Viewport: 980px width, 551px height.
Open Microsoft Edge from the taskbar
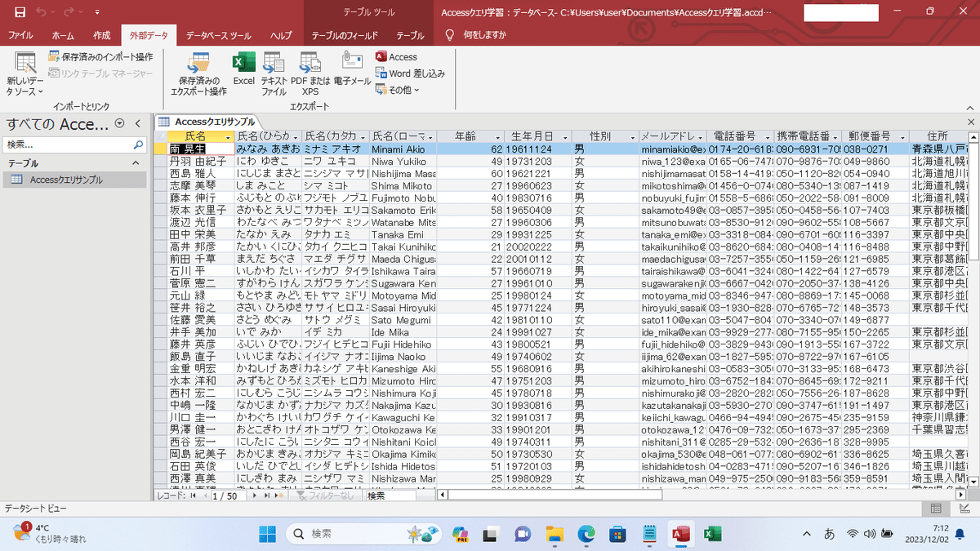point(586,534)
